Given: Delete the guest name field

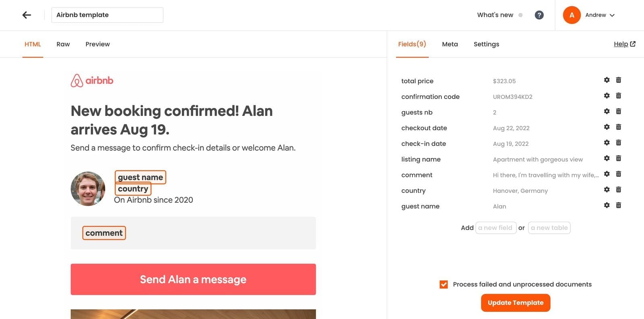Looking at the screenshot, I should pyautogui.click(x=618, y=206).
